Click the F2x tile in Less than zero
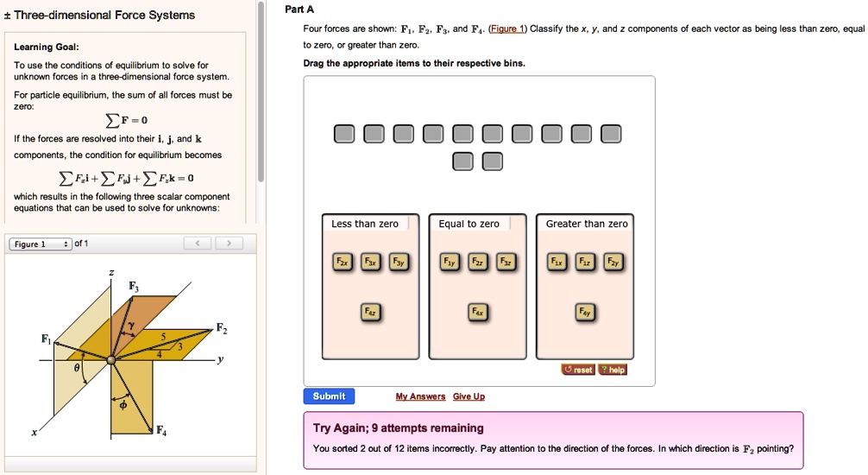868x475 pixels. click(343, 263)
